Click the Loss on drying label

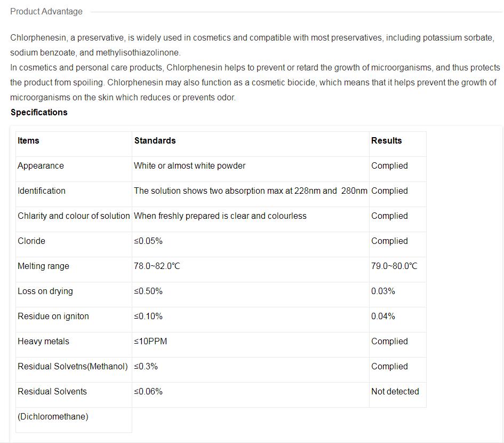point(45,291)
